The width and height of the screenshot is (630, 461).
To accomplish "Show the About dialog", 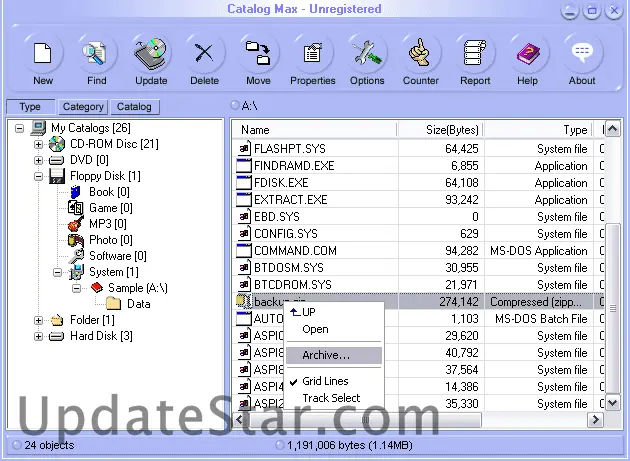I will pyautogui.click(x=582, y=52).
